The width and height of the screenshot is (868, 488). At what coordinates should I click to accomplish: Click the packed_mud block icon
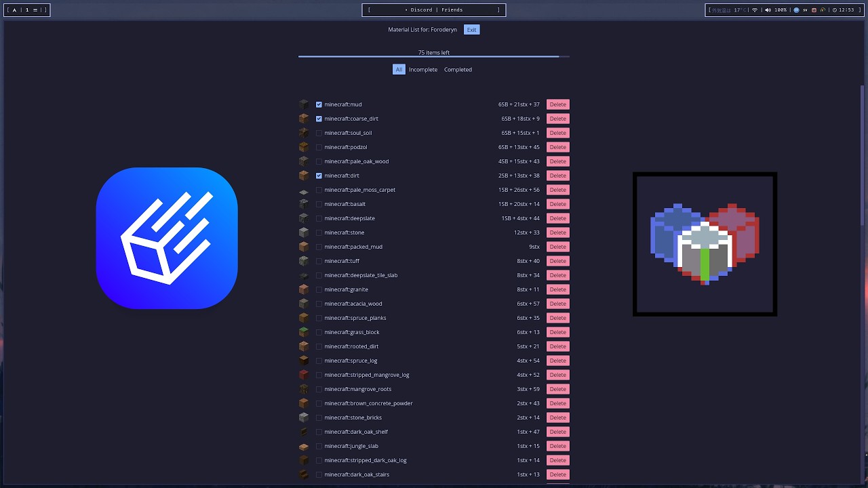pyautogui.click(x=304, y=247)
